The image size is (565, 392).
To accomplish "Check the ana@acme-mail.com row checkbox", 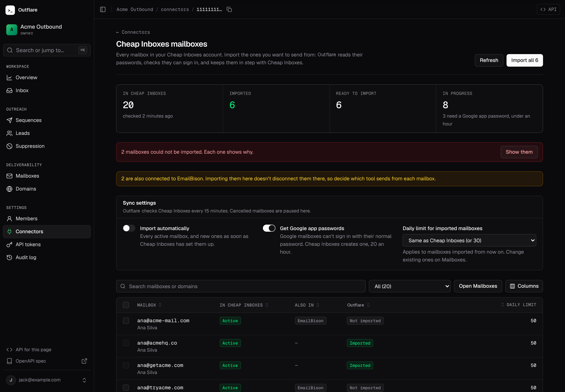I will coord(126,320).
